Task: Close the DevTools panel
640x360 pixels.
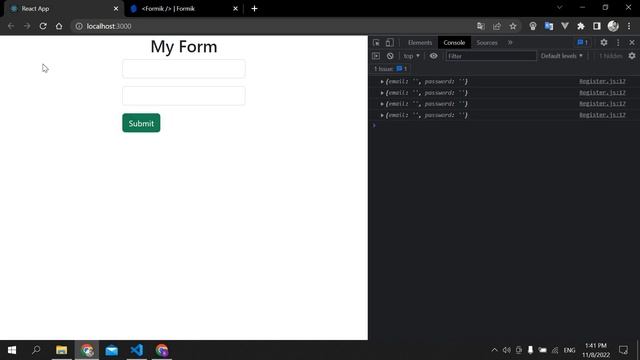Action: click(632, 42)
